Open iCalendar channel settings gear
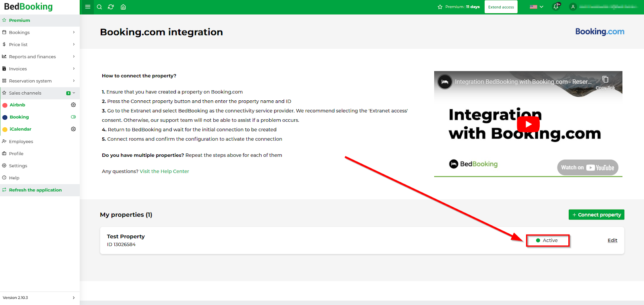The height and width of the screenshot is (305, 644). point(73,129)
